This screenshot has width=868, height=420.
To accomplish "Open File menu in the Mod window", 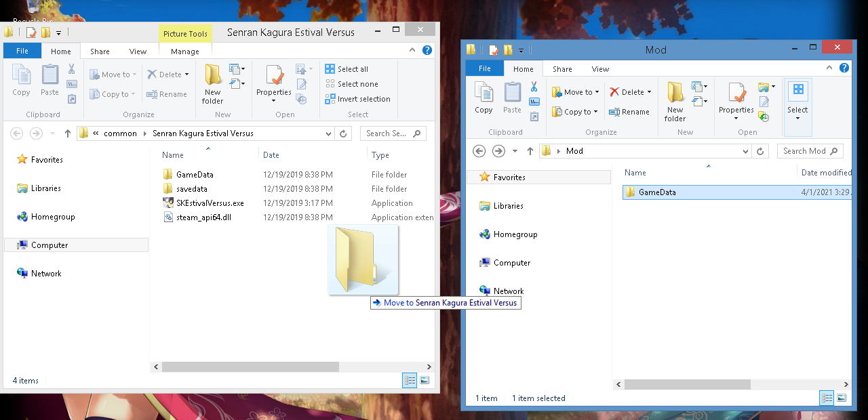I will (x=485, y=68).
